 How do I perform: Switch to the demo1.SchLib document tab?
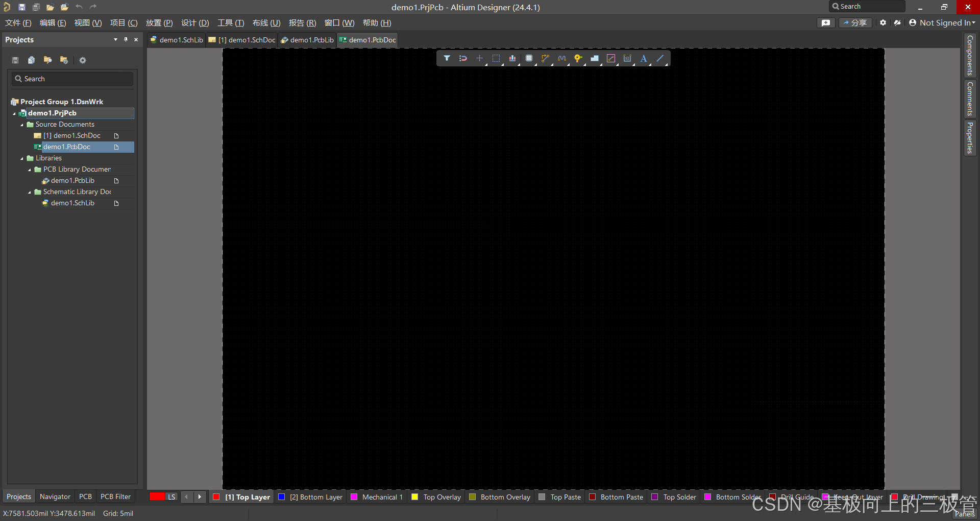(x=177, y=40)
